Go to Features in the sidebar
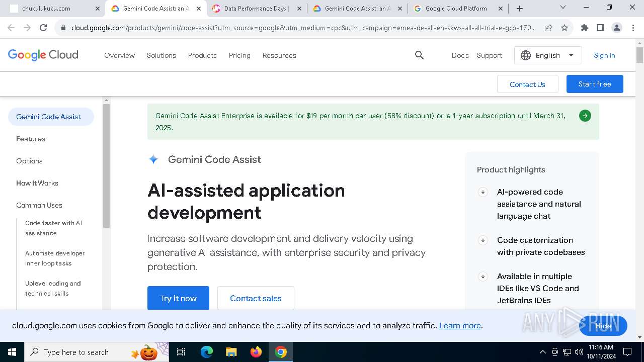The width and height of the screenshot is (644, 362). click(31, 139)
